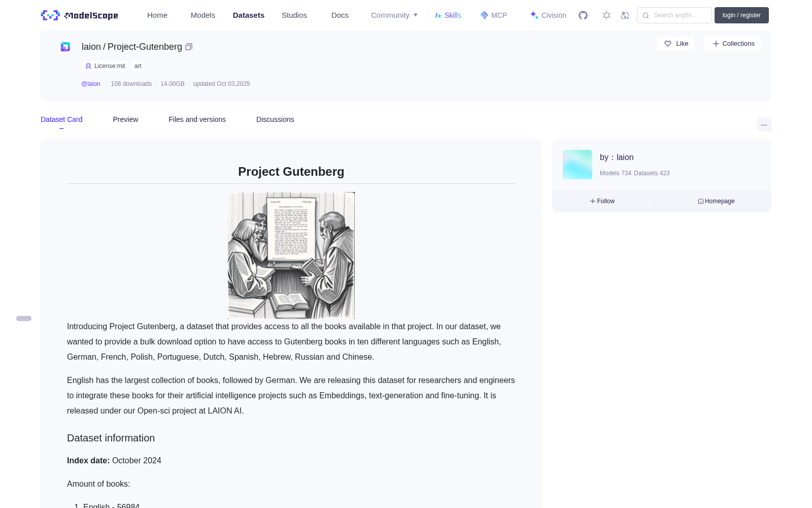
Task: Click the '106 downloads' text
Action: pyautogui.click(x=131, y=84)
